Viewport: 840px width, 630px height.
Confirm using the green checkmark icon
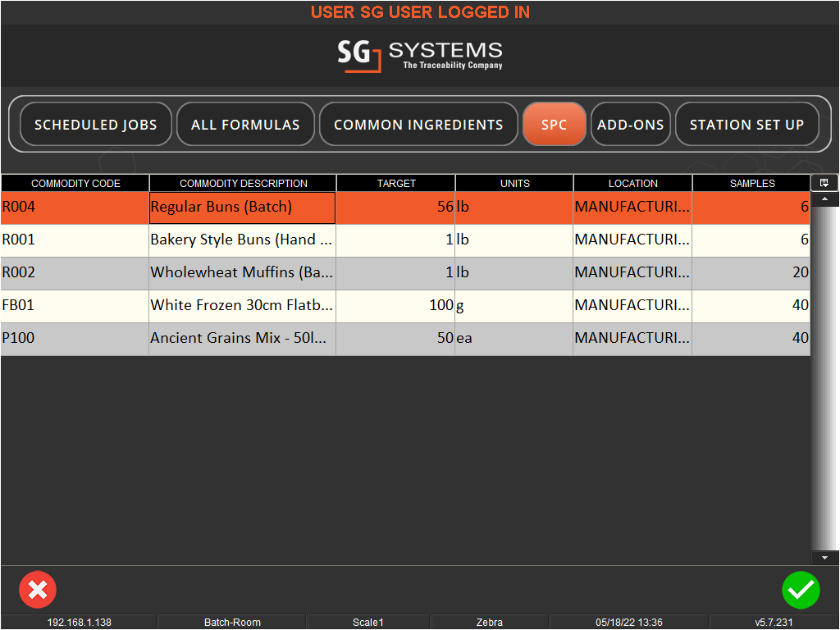[x=801, y=590]
